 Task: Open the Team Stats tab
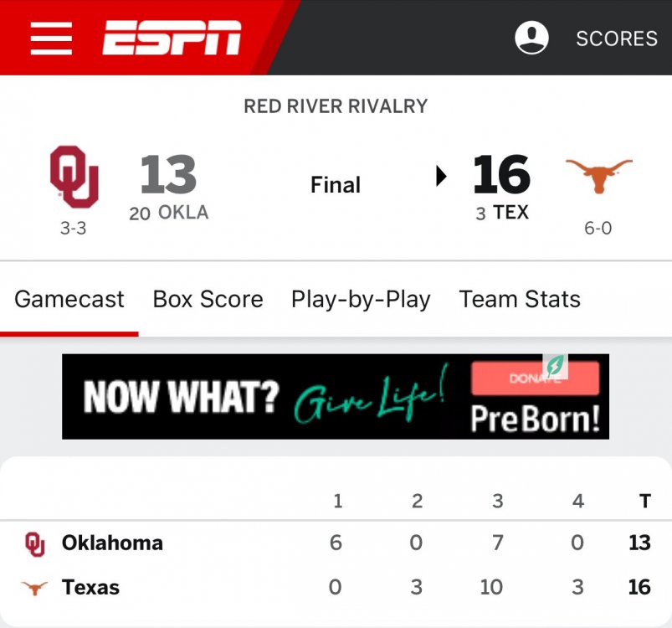coord(520,300)
